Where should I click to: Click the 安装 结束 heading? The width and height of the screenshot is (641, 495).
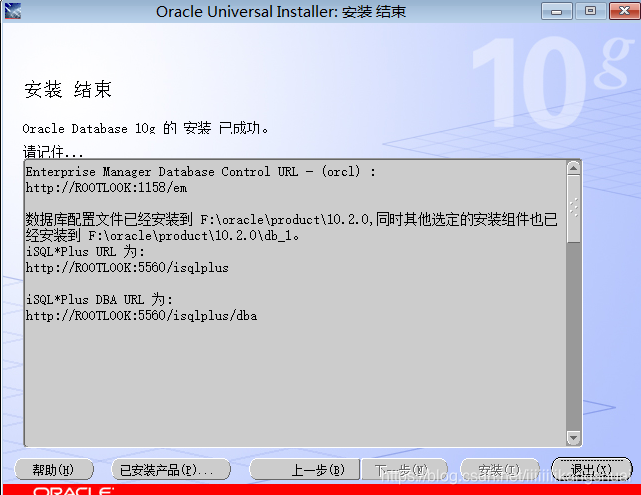click(68, 89)
